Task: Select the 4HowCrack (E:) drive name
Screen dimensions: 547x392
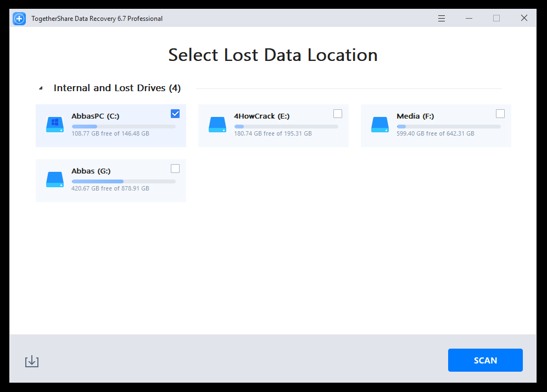Action: (x=261, y=116)
